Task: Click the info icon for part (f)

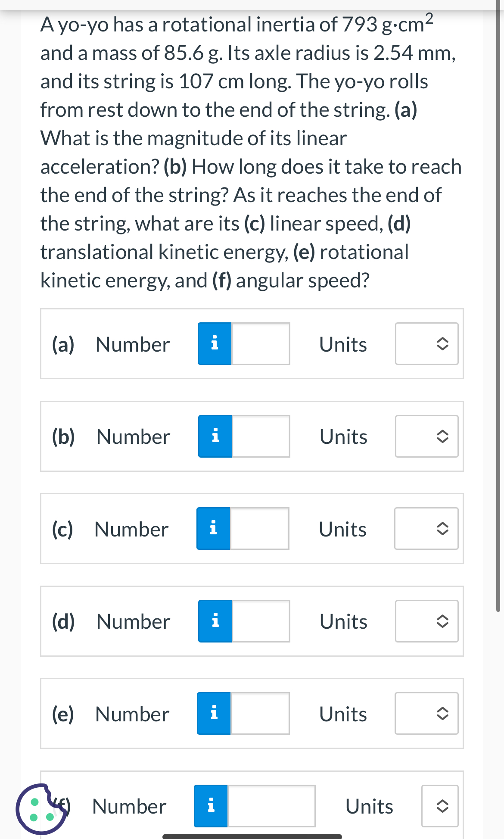Action: (211, 806)
